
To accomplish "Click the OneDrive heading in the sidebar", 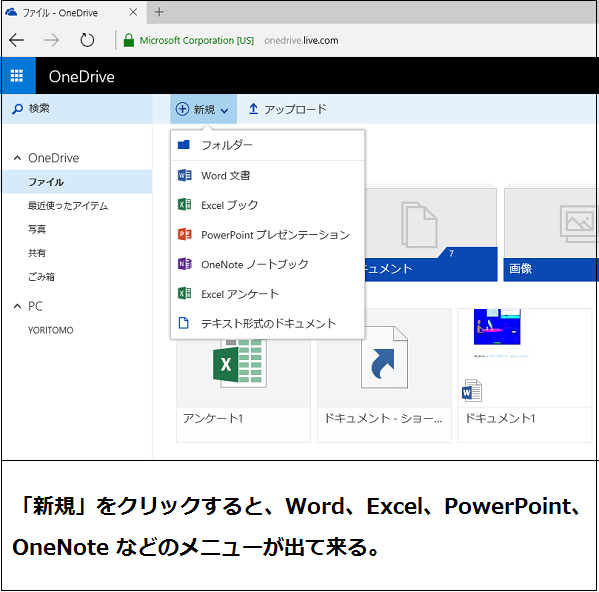I will (53, 158).
